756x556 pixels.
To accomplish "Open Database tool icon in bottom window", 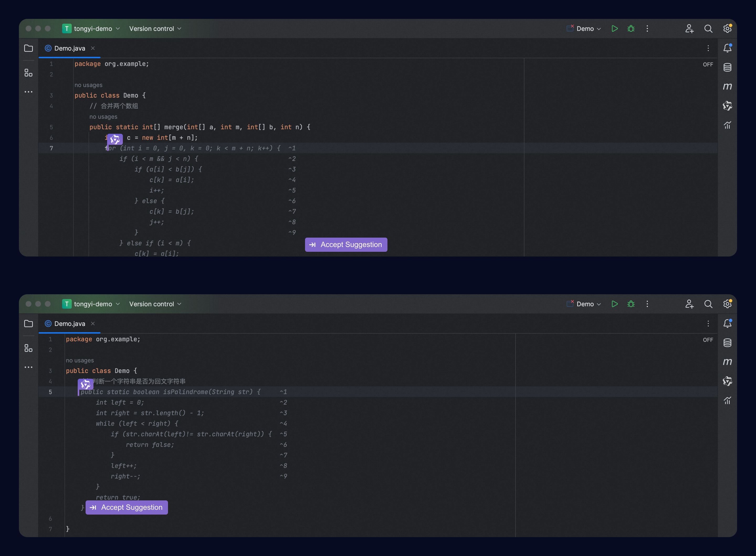I will coord(727,343).
